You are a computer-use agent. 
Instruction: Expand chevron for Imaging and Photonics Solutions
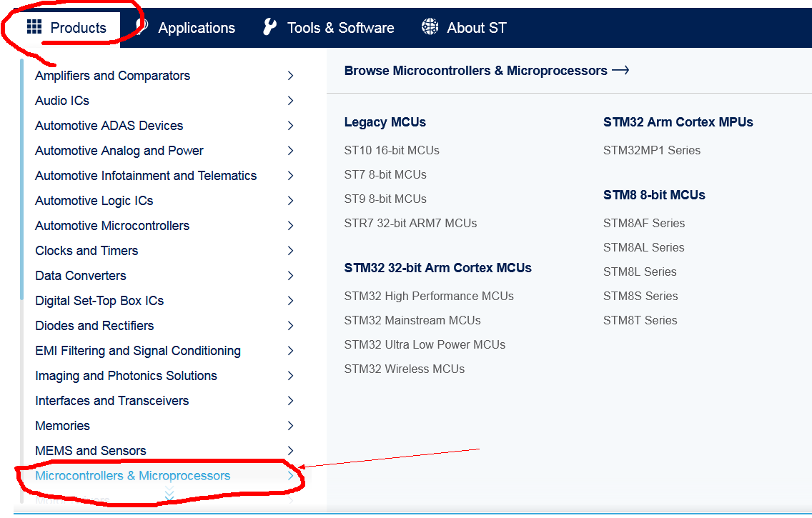[290, 376]
